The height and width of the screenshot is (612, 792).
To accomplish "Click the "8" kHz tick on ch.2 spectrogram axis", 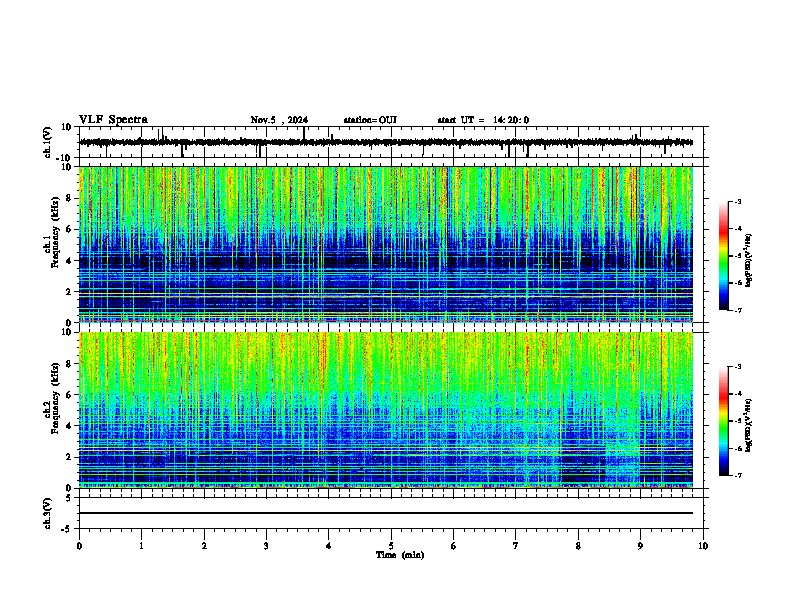I will (x=70, y=364).
